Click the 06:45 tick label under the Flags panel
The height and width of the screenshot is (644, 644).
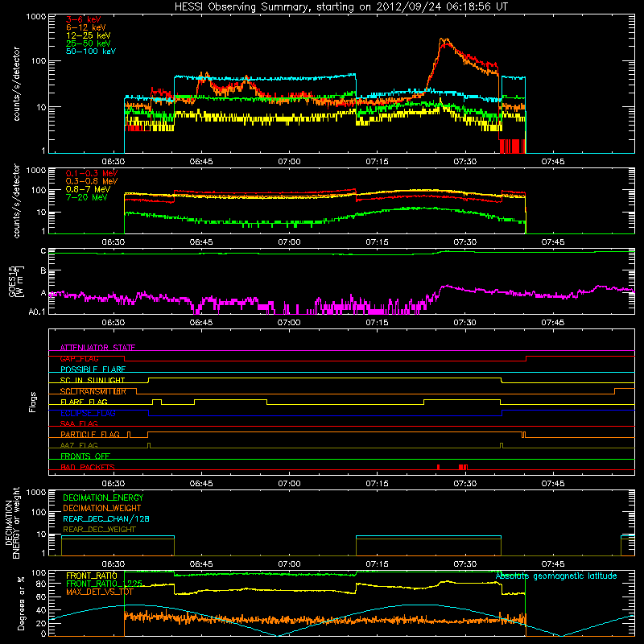pos(201,484)
